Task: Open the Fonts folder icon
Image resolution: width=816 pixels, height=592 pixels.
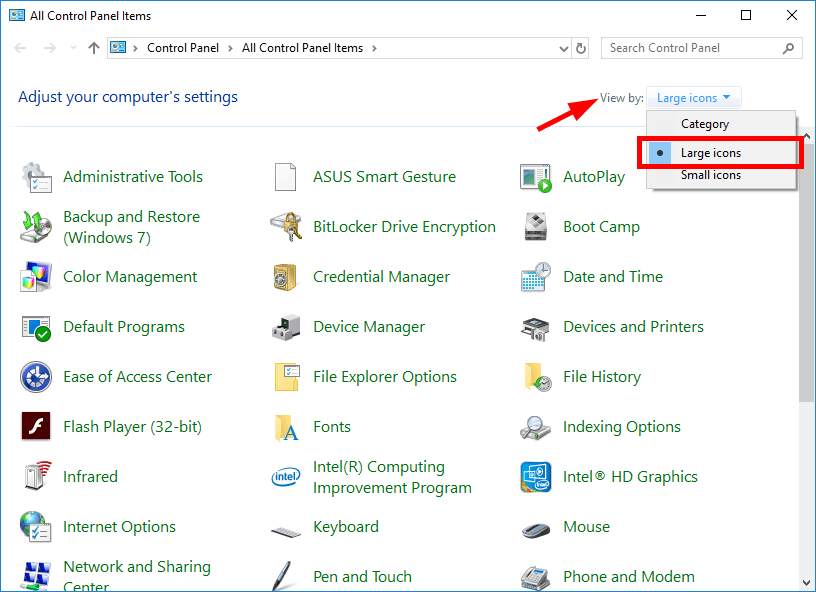Action: (x=286, y=427)
